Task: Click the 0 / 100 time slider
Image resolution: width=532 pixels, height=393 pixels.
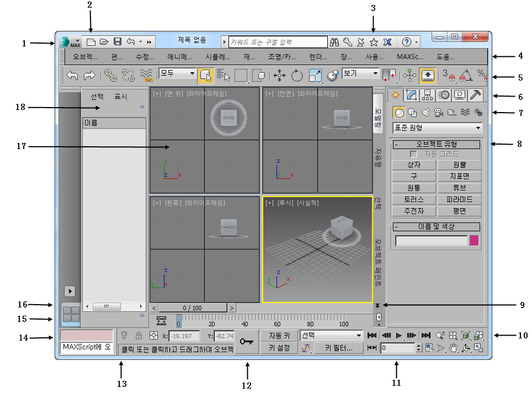Action: click(x=193, y=308)
